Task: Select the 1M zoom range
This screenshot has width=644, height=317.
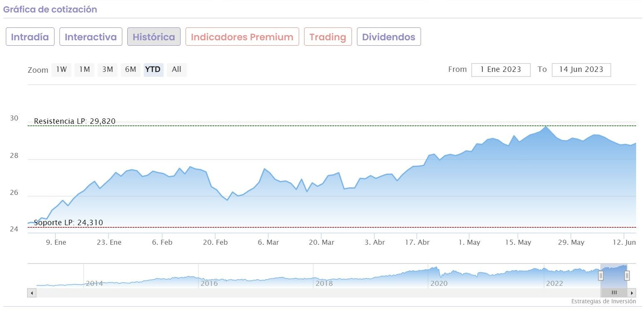Action: (x=84, y=70)
